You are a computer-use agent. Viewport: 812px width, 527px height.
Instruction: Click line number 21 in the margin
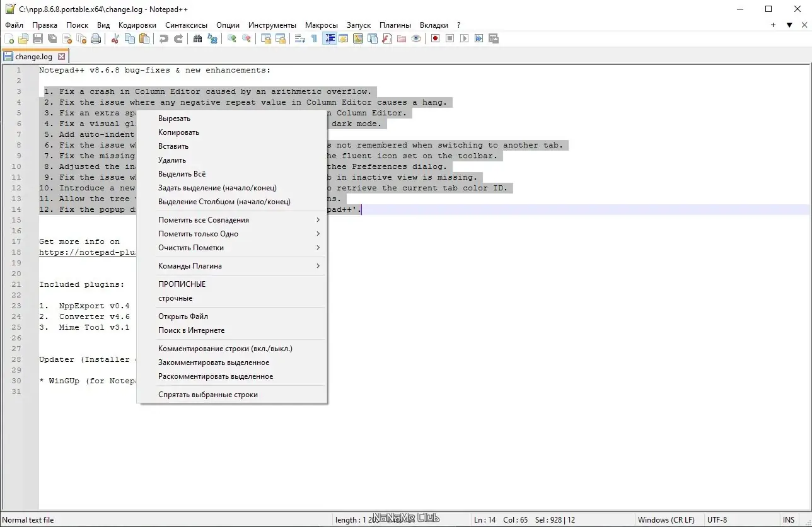point(16,284)
